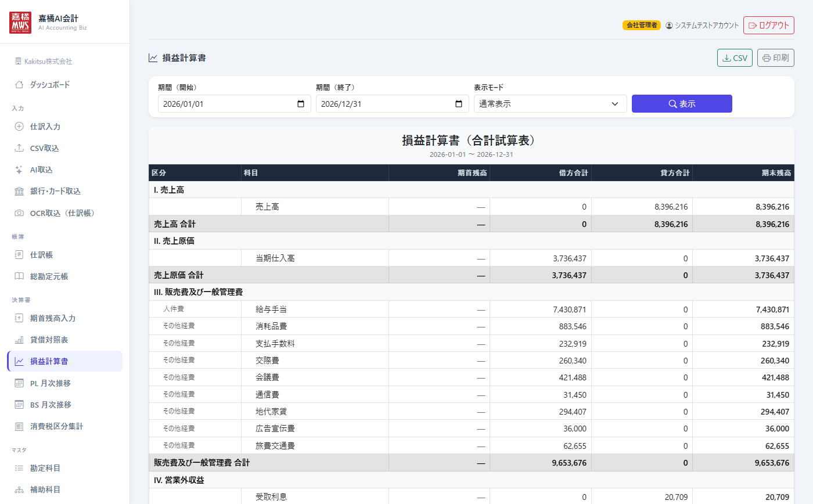This screenshot has height=504, width=813.
Task: Open AI取込 in the sidebar
Action: pyautogui.click(x=65, y=170)
